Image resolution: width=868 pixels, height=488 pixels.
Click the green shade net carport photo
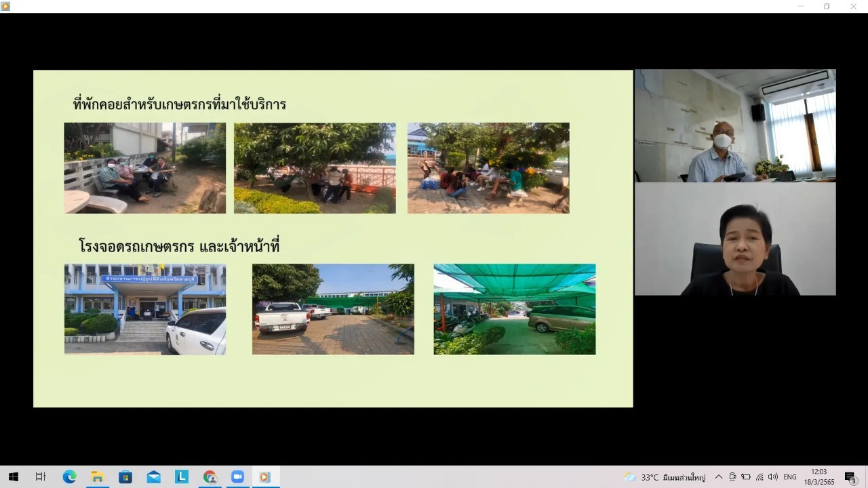click(x=515, y=309)
